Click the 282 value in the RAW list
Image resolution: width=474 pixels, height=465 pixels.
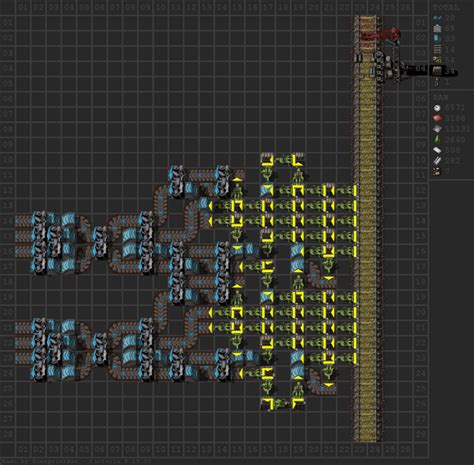tap(452, 161)
